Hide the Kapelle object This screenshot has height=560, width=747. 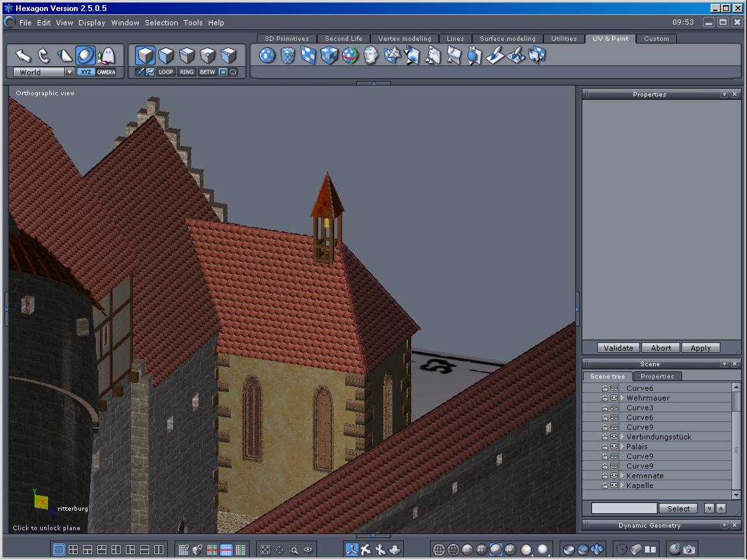click(x=614, y=485)
